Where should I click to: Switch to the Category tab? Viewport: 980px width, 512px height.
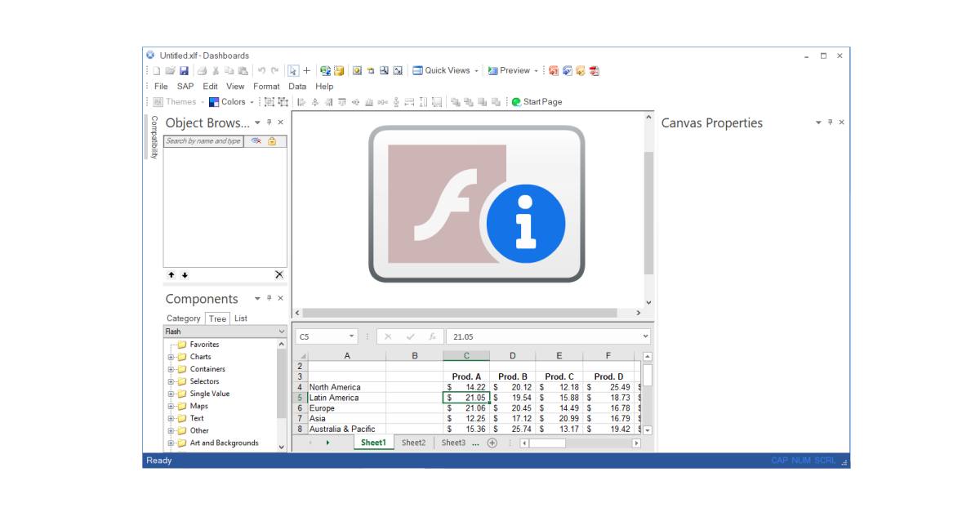click(x=184, y=318)
